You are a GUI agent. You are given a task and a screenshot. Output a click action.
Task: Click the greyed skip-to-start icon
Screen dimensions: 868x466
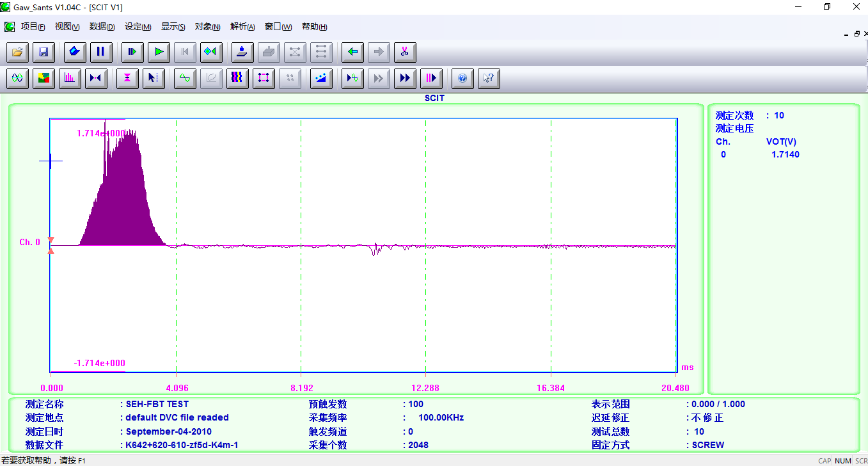(185, 52)
